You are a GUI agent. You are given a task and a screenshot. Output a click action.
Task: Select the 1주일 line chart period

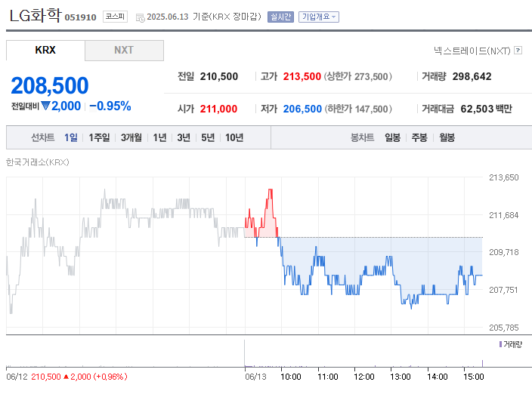[99, 137]
